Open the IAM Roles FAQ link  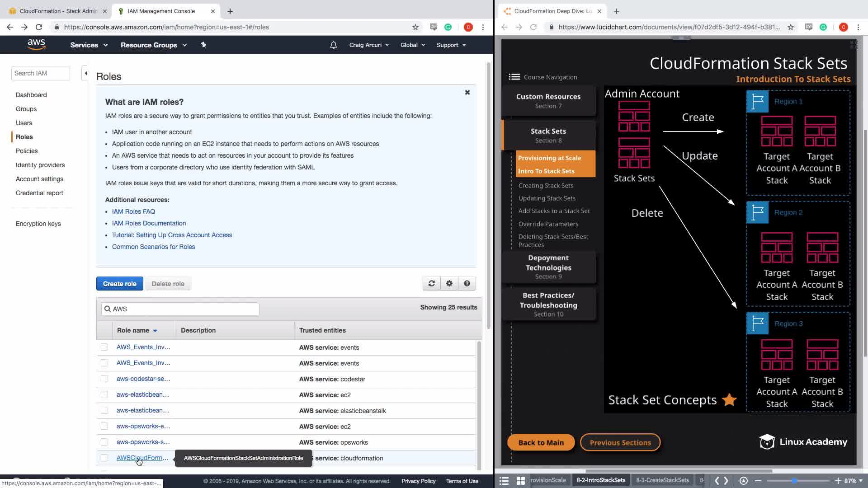(133, 211)
